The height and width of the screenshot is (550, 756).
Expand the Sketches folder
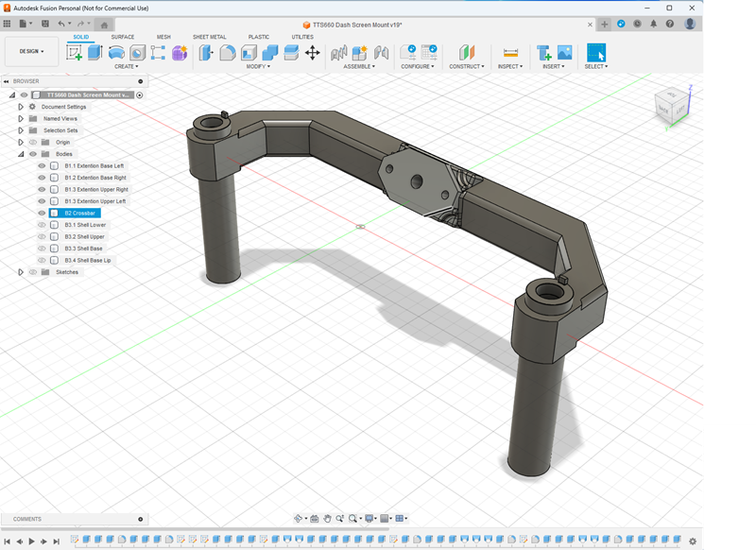pyautogui.click(x=20, y=272)
